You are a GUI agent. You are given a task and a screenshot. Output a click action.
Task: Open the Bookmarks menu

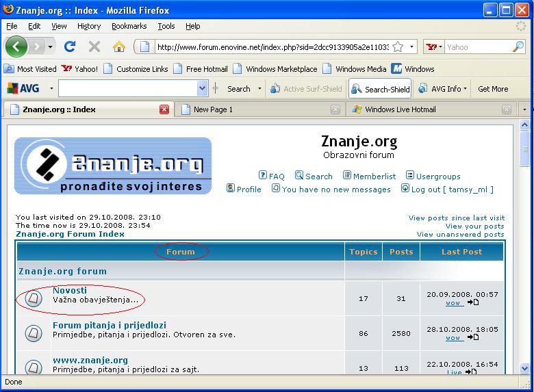pyautogui.click(x=129, y=26)
